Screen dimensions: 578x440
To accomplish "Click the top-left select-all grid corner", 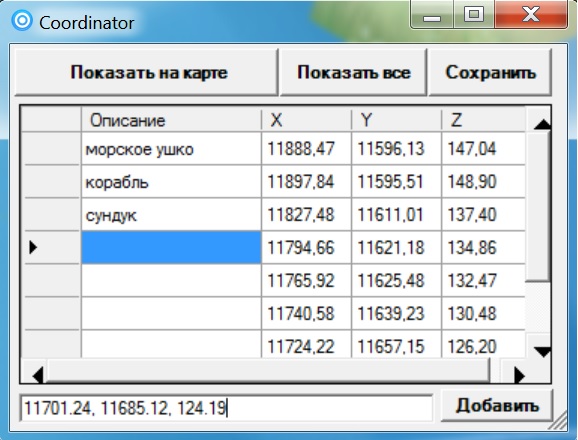I will click(51, 120).
